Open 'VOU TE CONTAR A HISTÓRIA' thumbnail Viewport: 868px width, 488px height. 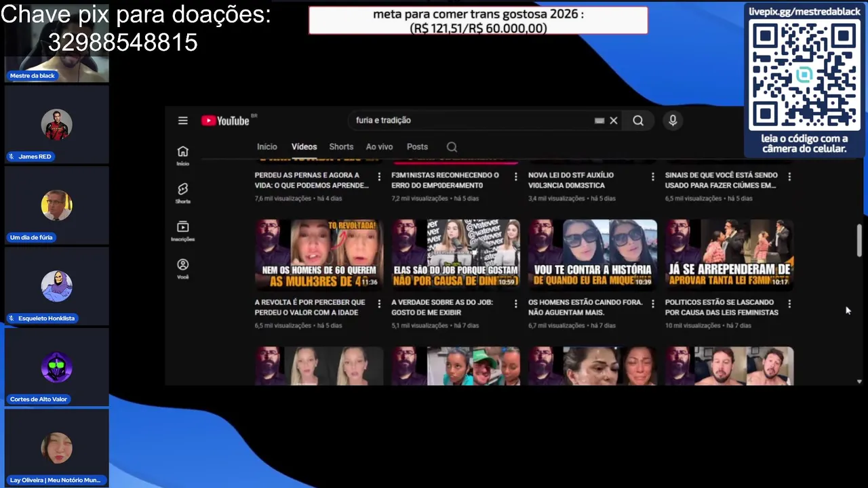[593, 254]
